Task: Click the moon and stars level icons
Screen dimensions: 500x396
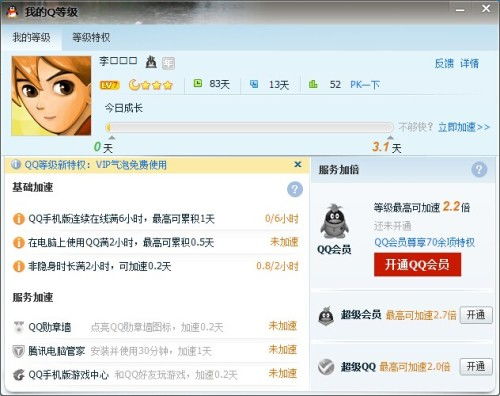Action: pos(151,85)
